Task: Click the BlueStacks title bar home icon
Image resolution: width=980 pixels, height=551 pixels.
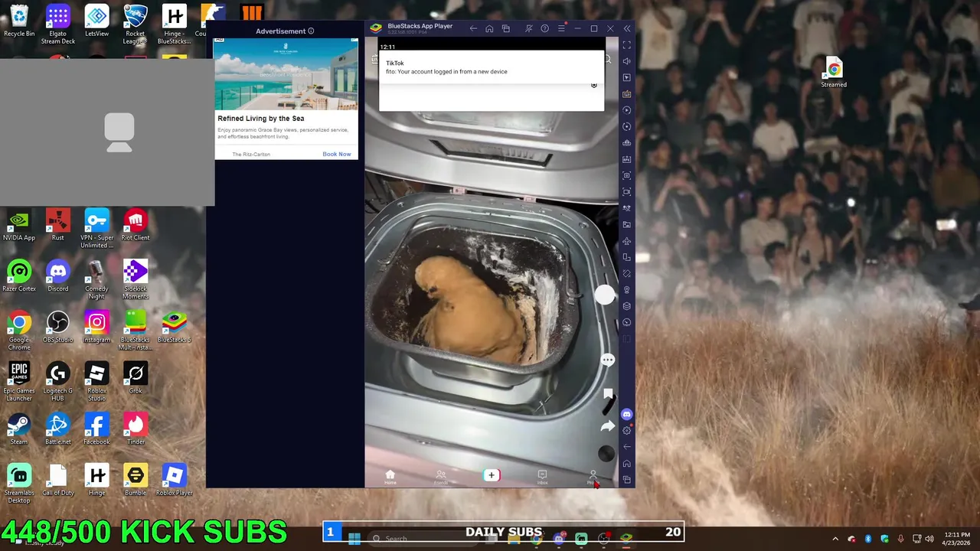Action: coord(489,28)
